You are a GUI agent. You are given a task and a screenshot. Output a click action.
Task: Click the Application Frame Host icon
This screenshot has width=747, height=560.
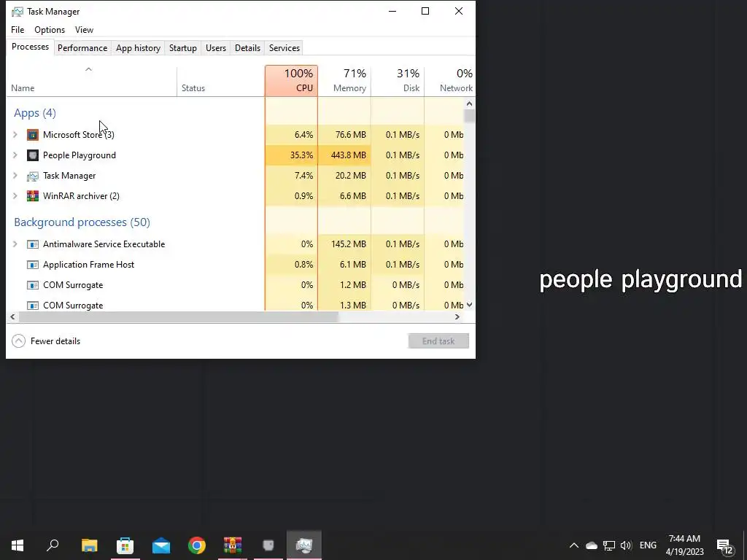32,265
